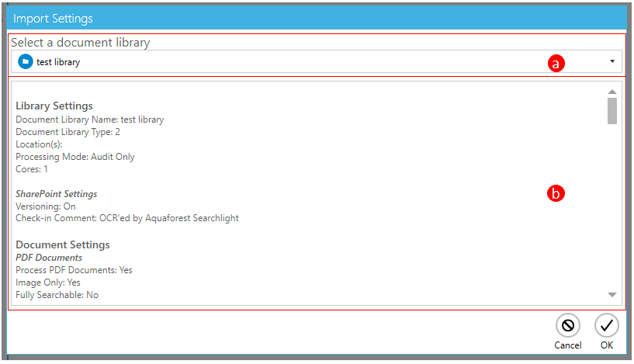Expand the document library dropdown arrow
The height and width of the screenshot is (364, 634).
point(611,61)
